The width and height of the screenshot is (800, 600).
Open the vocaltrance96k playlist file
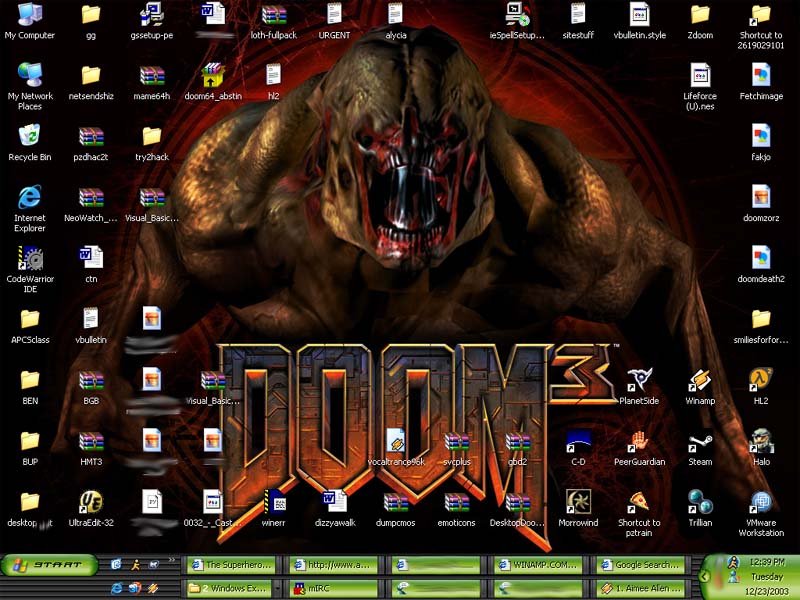396,448
